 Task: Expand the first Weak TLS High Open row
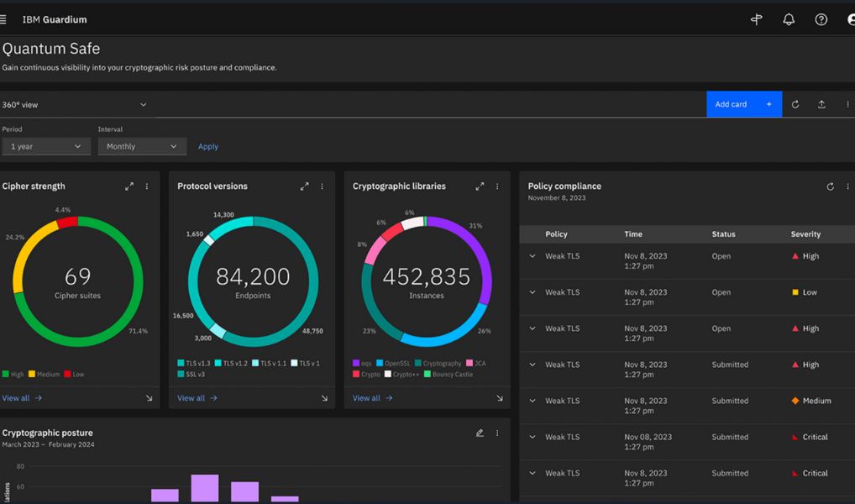[532, 256]
